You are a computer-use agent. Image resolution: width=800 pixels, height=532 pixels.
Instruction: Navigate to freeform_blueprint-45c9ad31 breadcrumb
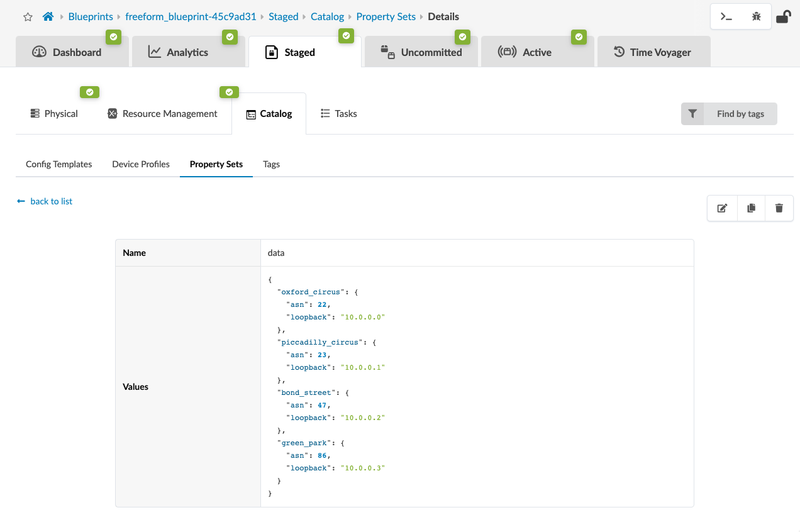(x=191, y=17)
